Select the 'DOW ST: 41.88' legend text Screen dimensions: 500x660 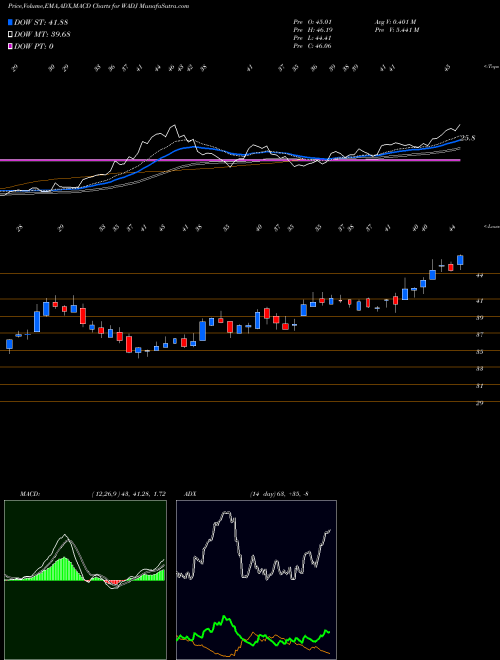[41, 22]
